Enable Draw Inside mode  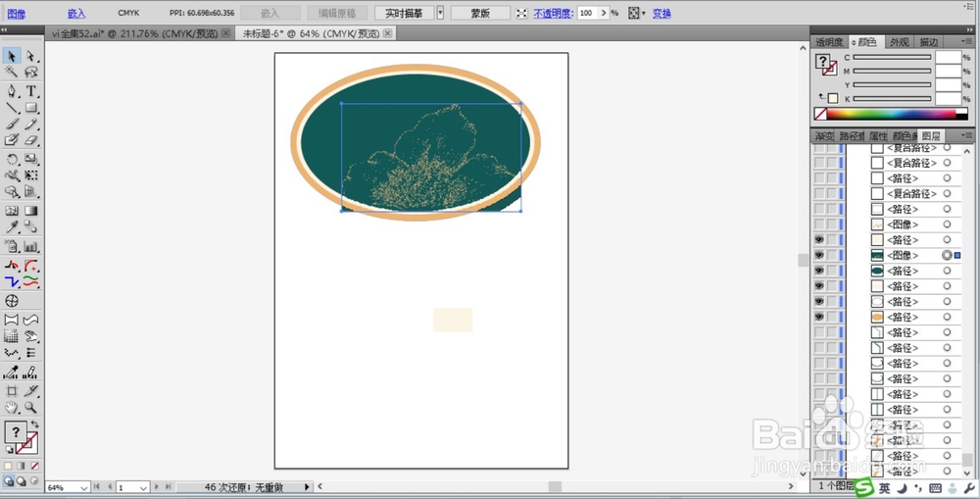pos(33,481)
